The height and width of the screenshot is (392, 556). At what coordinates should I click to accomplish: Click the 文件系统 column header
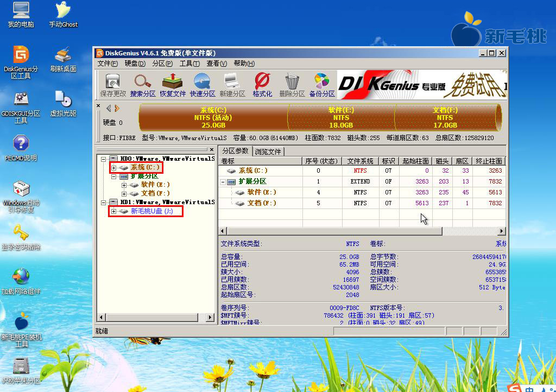click(x=361, y=161)
